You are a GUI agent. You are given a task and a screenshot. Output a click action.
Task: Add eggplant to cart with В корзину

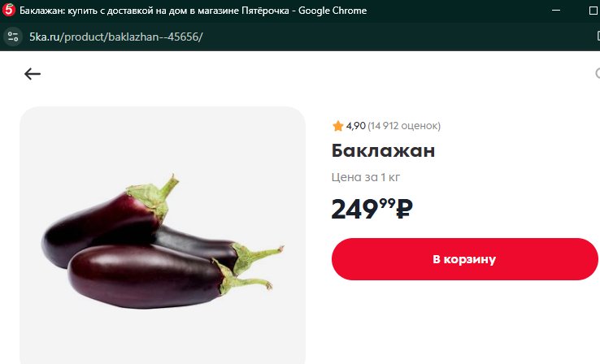tap(464, 259)
